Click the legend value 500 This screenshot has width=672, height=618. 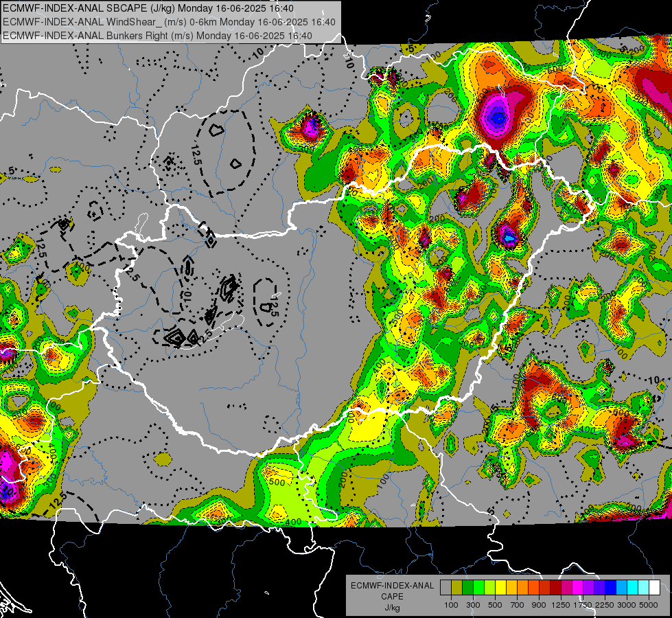click(x=495, y=605)
